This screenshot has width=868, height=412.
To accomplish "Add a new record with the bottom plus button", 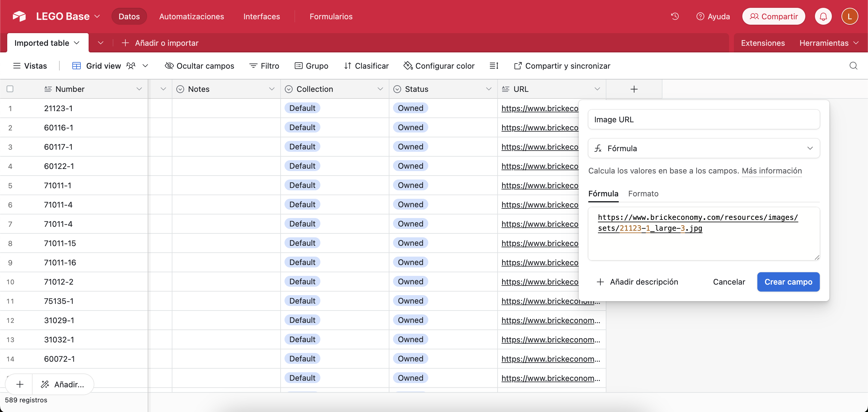I will click(20, 384).
